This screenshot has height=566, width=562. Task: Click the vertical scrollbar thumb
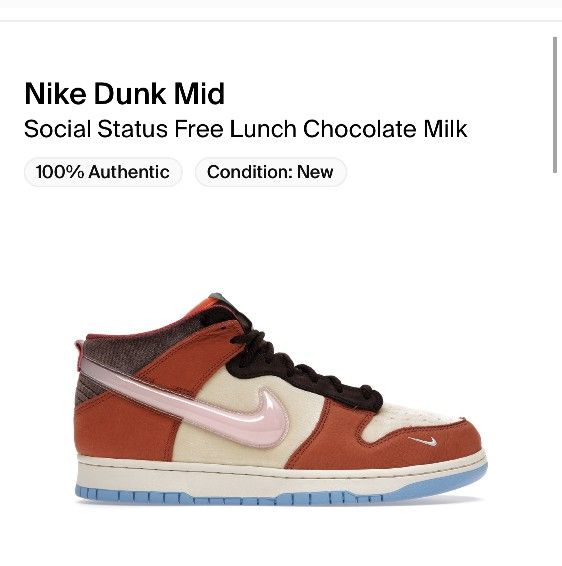coord(556,105)
